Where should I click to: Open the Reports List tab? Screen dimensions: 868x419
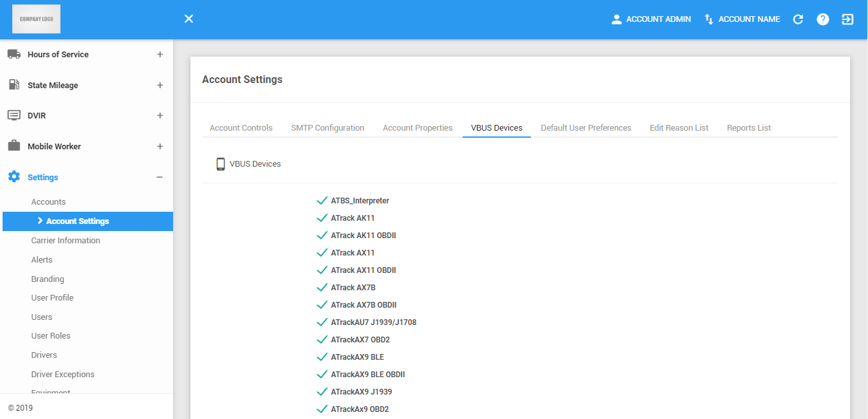coord(749,128)
